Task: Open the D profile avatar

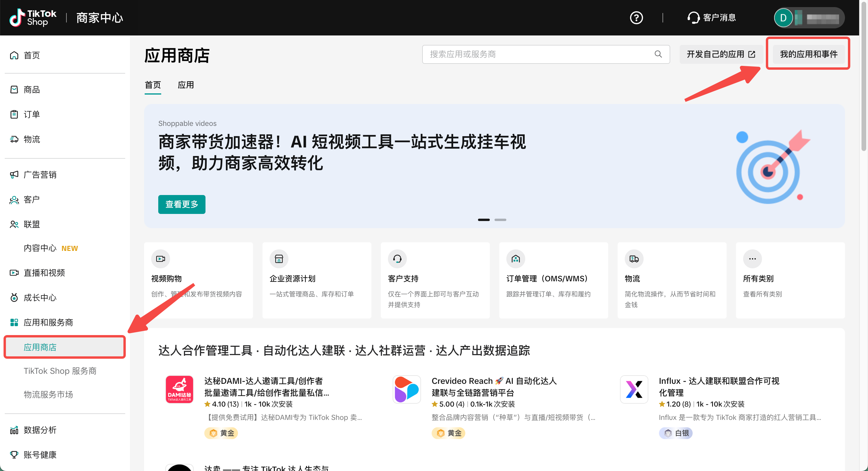Action: pos(783,18)
